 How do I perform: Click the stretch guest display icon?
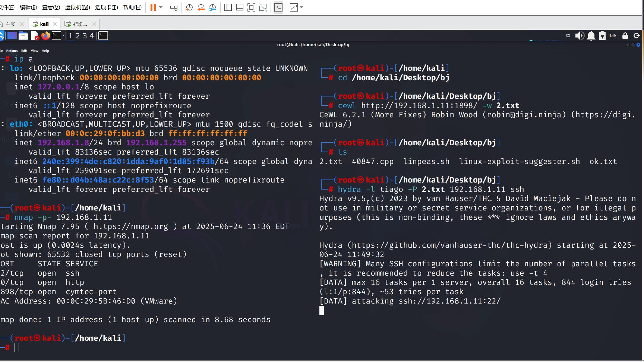point(294,7)
